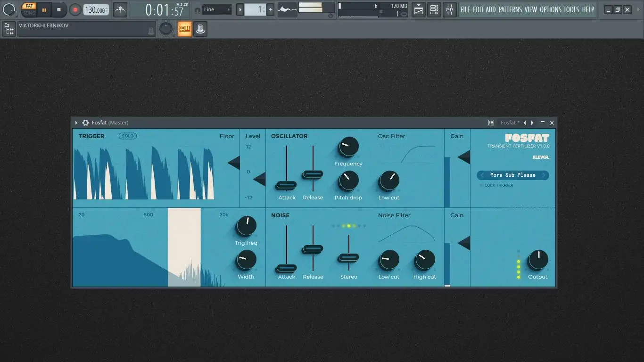Go to next preset after More Sub Please

[543, 175]
